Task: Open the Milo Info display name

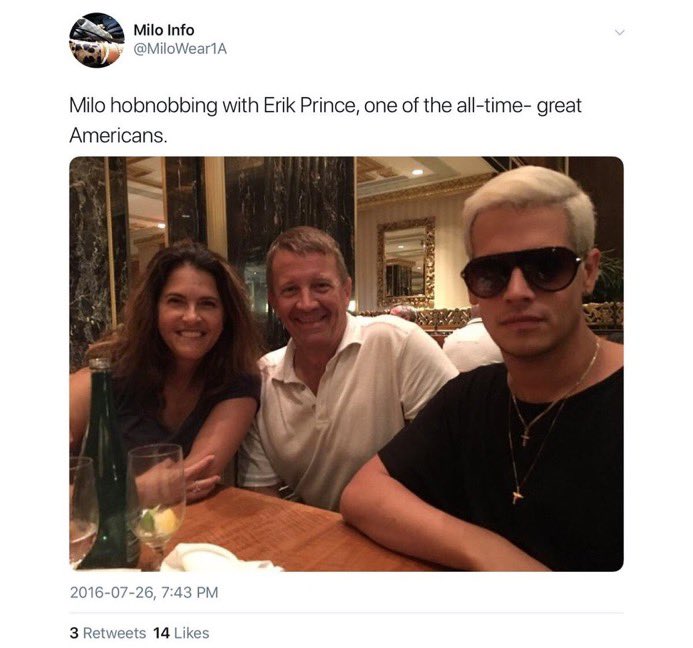Action: click(163, 30)
